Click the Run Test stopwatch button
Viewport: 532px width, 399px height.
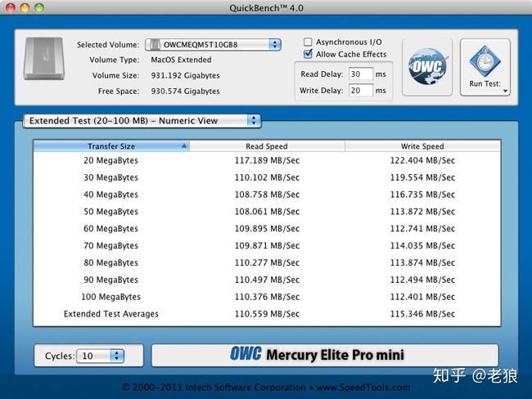[x=485, y=67]
